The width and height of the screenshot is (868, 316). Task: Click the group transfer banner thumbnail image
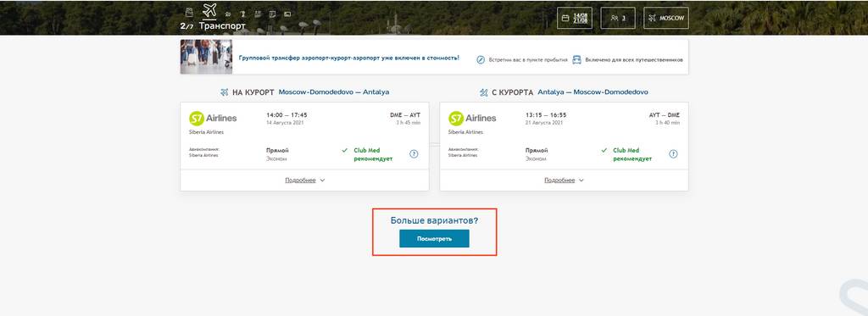click(x=206, y=57)
